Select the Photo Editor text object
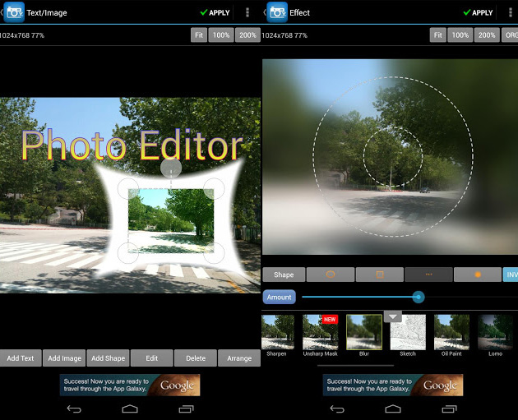Viewport: 518px width, 420px height. point(132,145)
